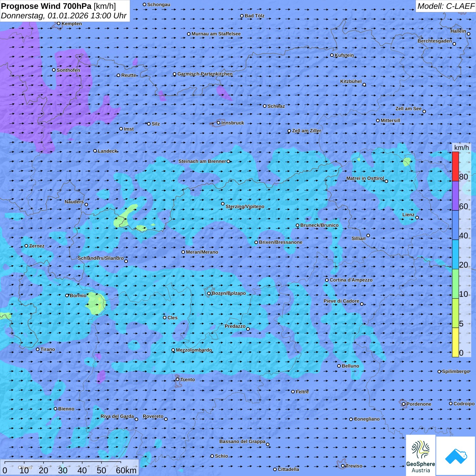Click the green 10-20 legend color

coord(455,284)
